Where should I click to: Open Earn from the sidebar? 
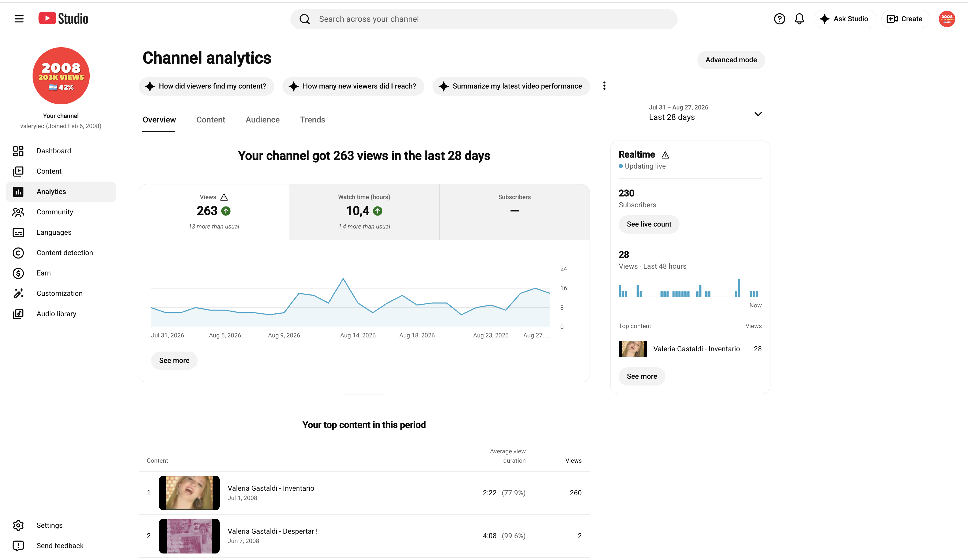pos(61,273)
